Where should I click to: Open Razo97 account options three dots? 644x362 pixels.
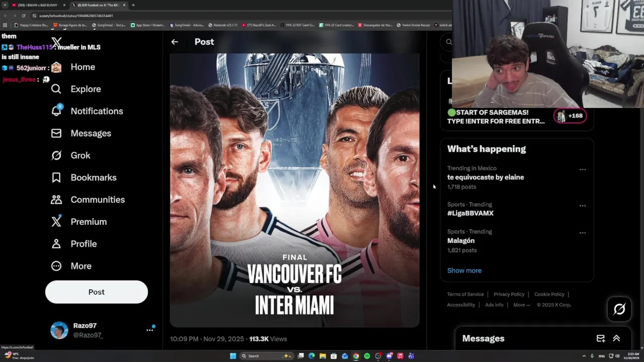pos(149,330)
